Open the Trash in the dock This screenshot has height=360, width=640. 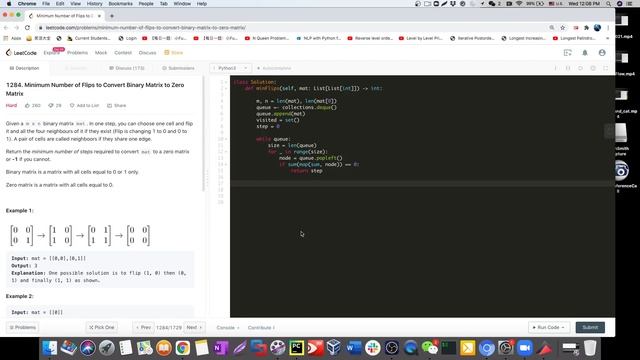590,348
